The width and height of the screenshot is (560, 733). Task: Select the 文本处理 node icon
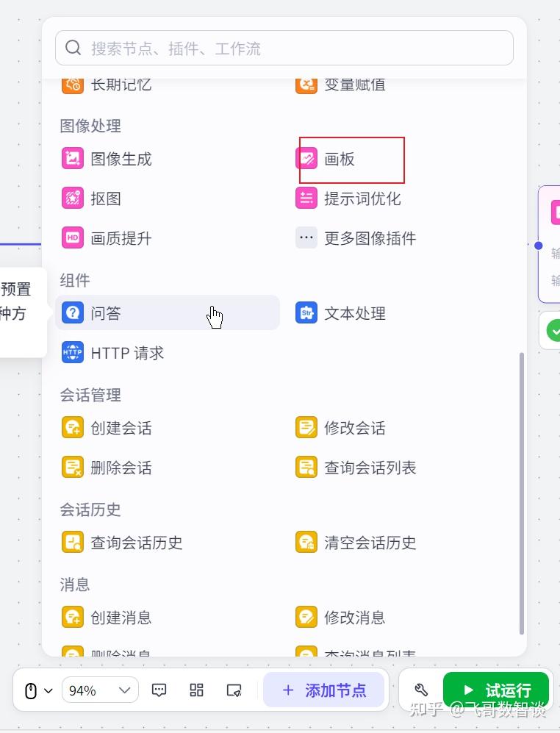click(x=306, y=313)
